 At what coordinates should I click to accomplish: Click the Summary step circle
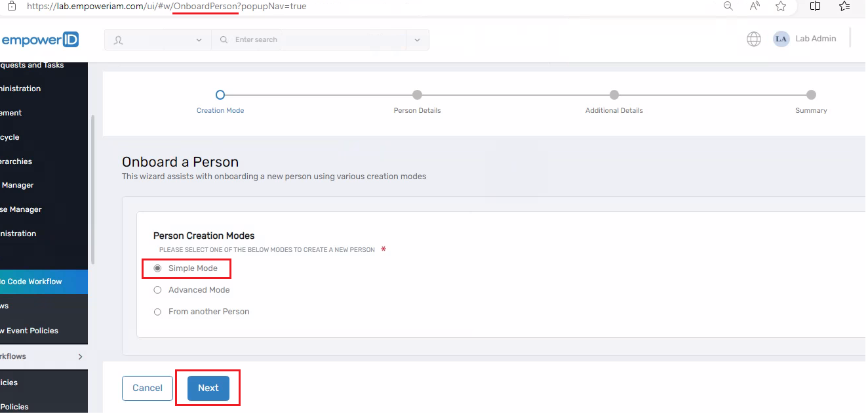[811, 95]
